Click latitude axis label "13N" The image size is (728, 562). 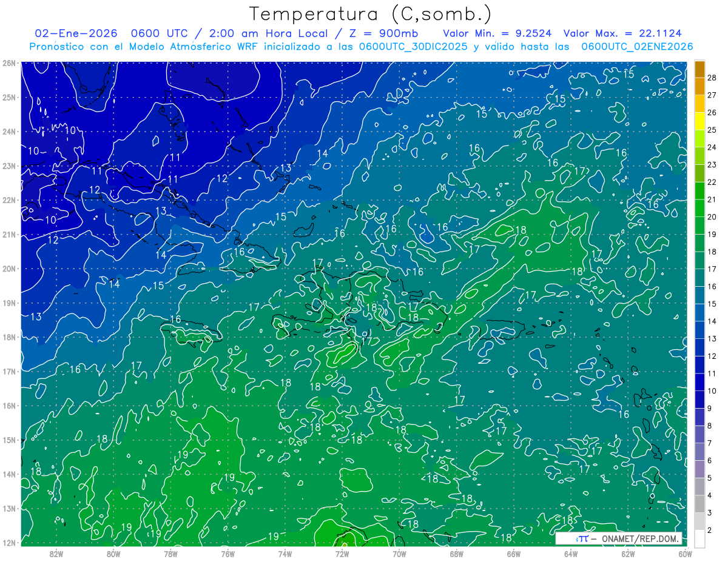(8, 509)
